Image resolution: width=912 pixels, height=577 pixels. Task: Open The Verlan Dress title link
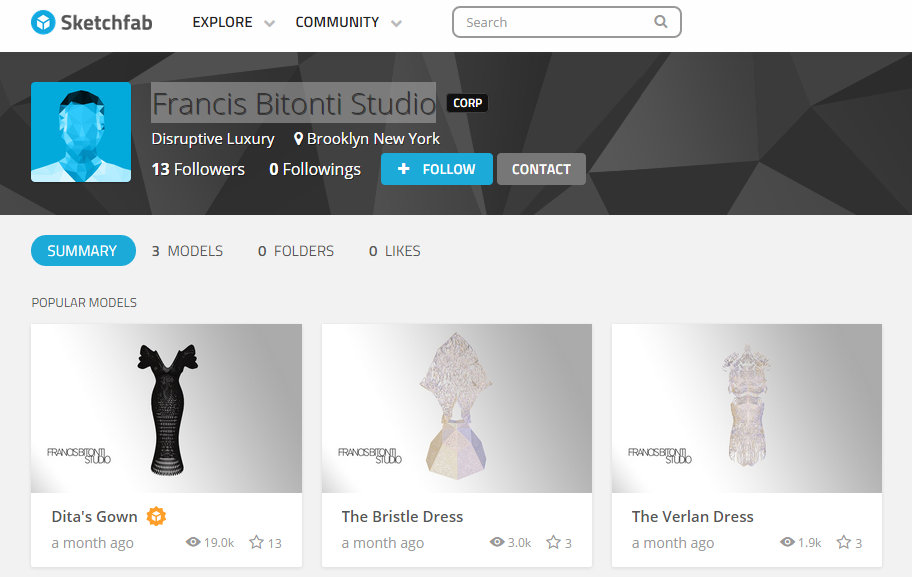click(693, 517)
